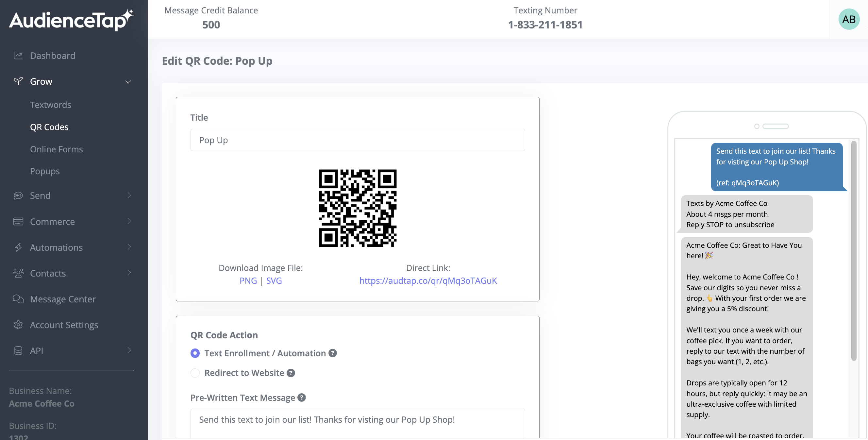Select the Contacts people icon

point(18,273)
